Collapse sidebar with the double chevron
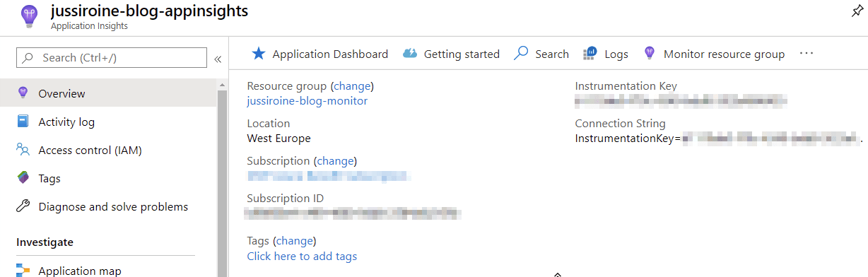Image resolution: width=868 pixels, height=277 pixels. point(218,59)
